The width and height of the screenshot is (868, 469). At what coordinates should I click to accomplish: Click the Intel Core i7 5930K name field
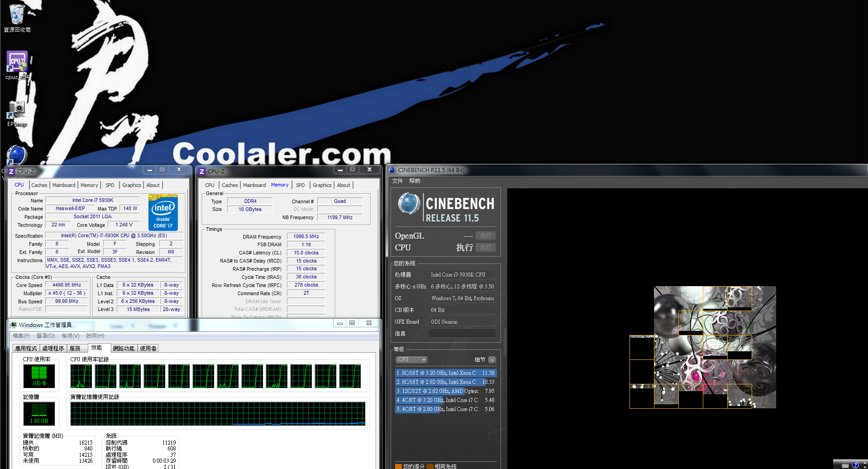pos(93,201)
